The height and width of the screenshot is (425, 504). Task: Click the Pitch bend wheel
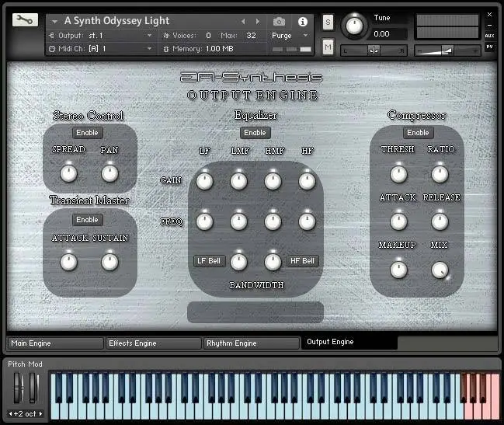click(x=19, y=388)
